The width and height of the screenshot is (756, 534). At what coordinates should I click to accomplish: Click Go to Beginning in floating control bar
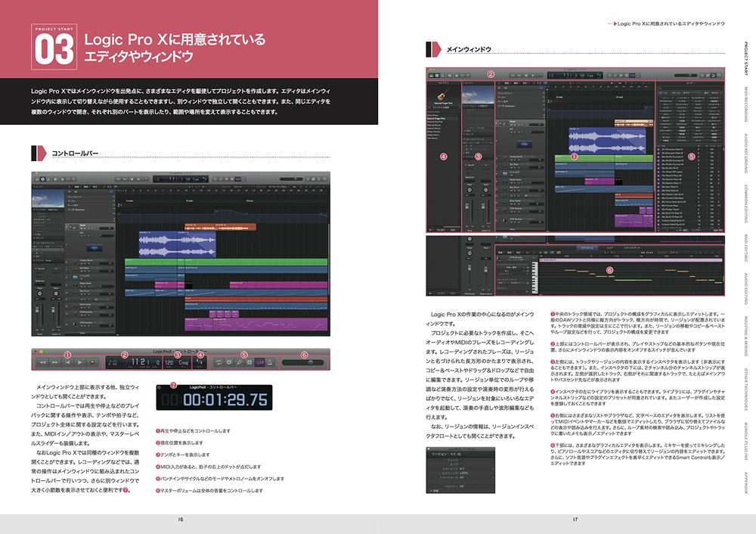pyautogui.click(x=67, y=362)
